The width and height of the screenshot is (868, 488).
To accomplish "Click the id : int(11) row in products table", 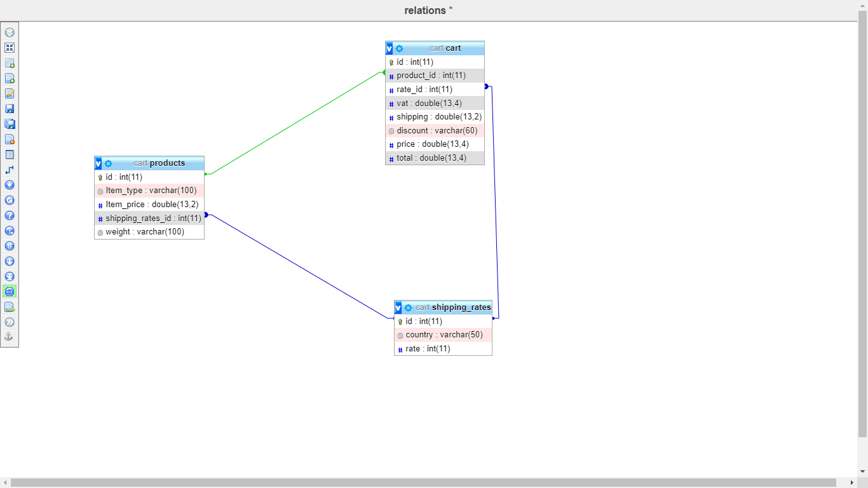I will [x=149, y=177].
